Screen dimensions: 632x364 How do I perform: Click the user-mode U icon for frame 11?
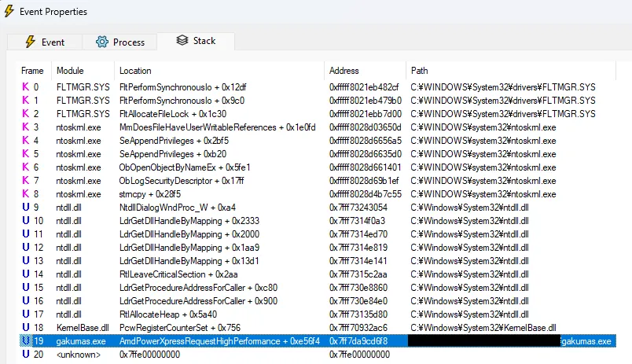pyautogui.click(x=26, y=233)
